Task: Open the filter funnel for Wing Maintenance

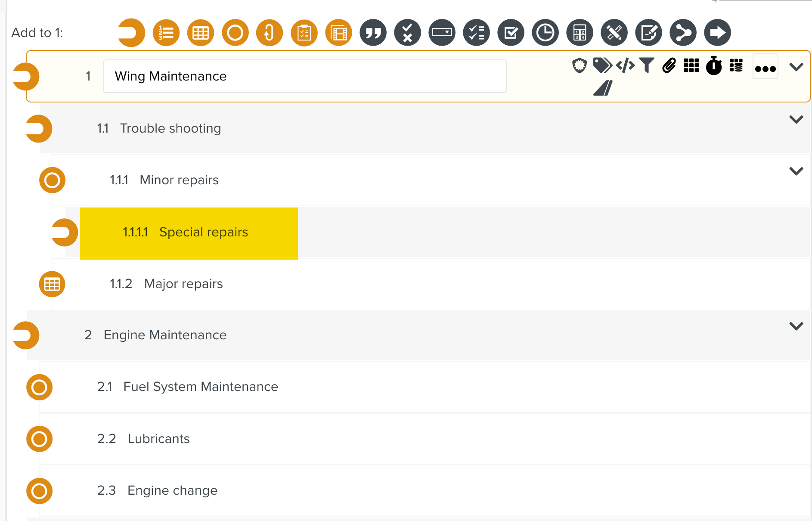Action: [x=647, y=65]
